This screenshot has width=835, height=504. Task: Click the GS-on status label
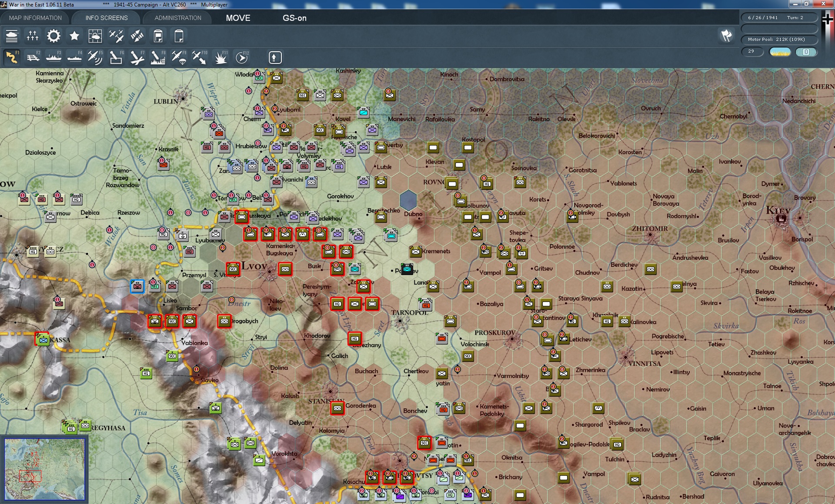(294, 18)
